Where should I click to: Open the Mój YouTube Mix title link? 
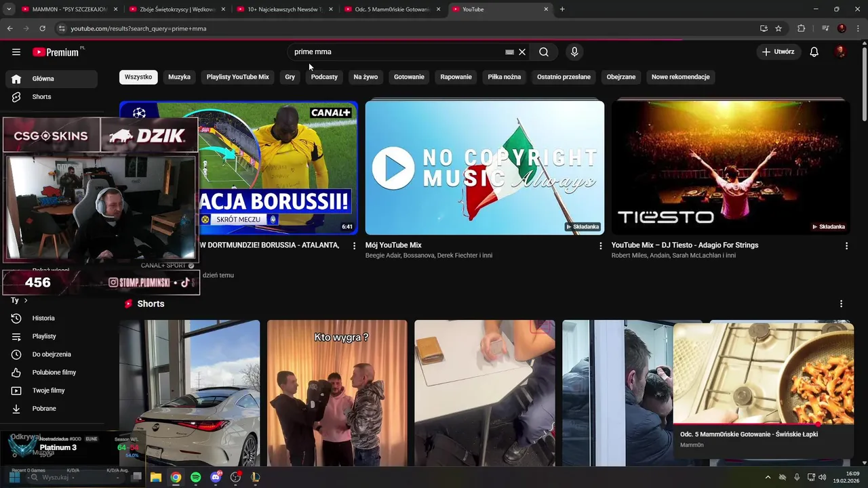pyautogui.click(x=393, y=245)
